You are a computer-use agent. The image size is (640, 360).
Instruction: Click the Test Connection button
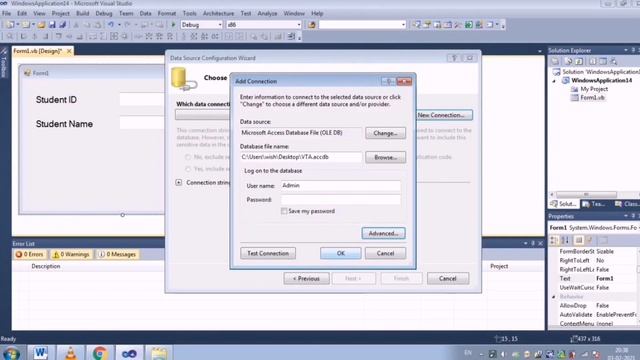268,253
